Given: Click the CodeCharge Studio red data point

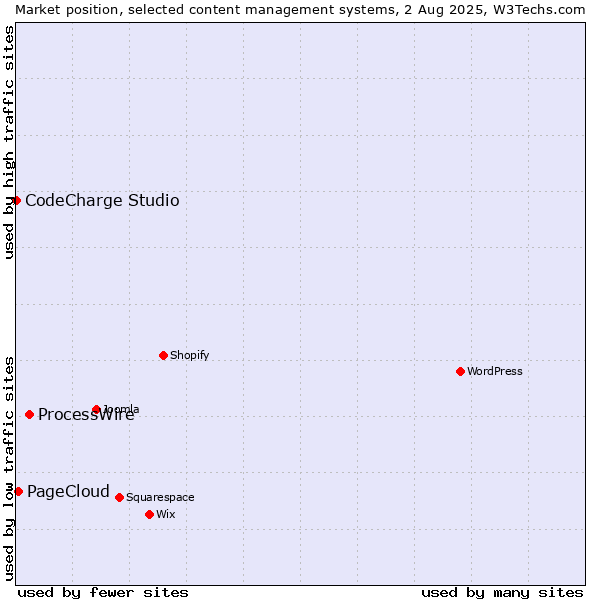Looking at the screenshot, I should (x=16, y=201).
